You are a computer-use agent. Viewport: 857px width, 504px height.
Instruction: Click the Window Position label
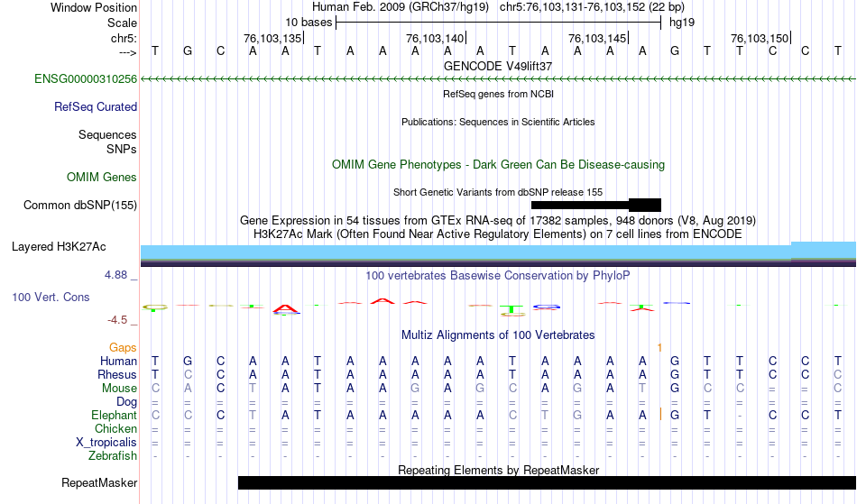click(94, 7)
